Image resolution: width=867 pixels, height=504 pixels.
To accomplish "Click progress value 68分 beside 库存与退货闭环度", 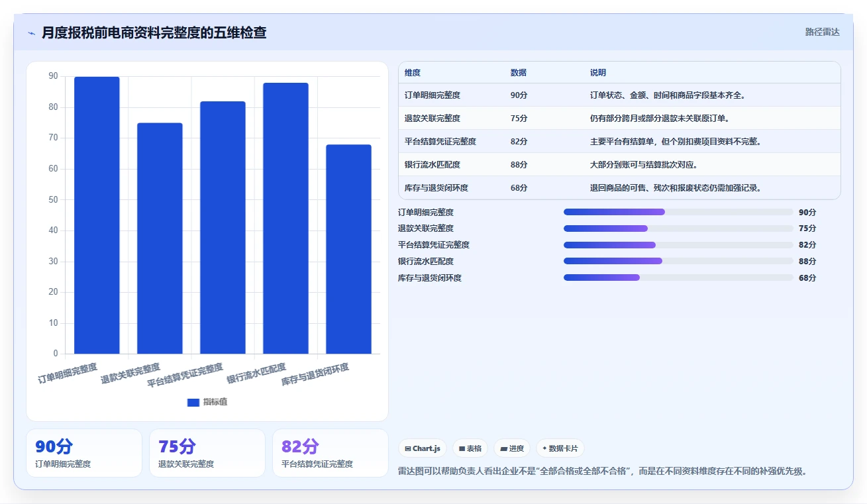I will (807, 278).
